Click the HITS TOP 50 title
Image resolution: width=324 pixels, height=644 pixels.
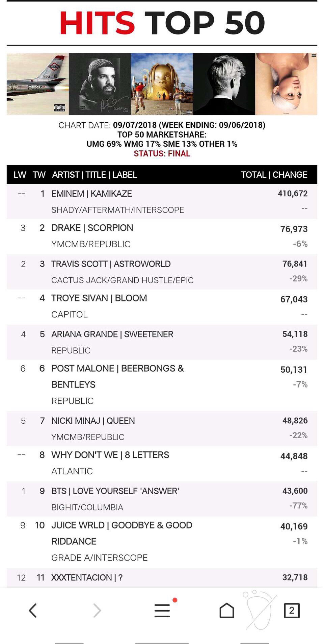pyautogui.click(x=162, y=23)
